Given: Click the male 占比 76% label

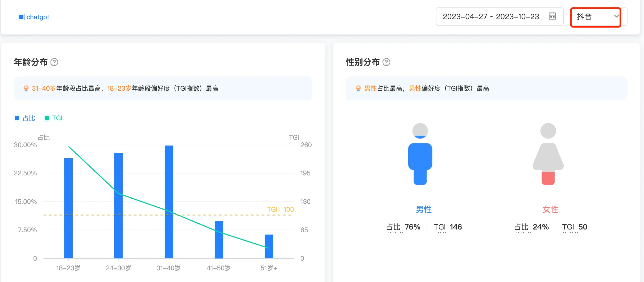Looking at the screenshot, I should pyautogui.click(x=403, y=227).
